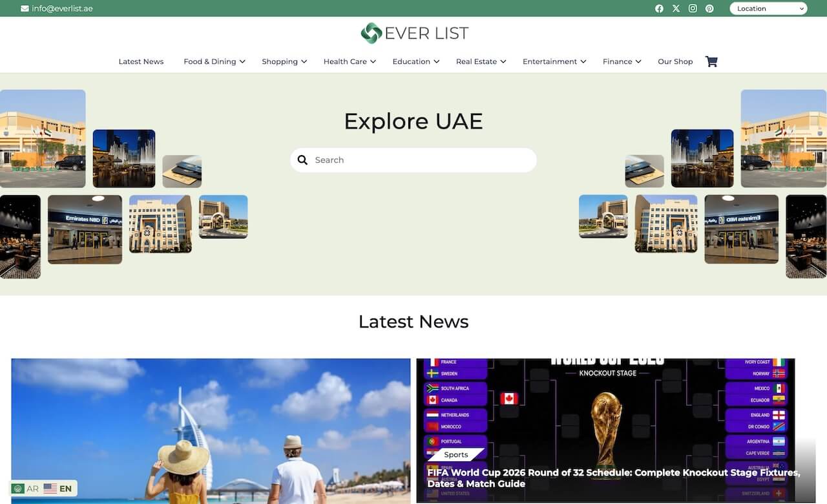This screenshot has width=827, height=504.
Task: Click the Latest News section heading
Action: [413, 321]
